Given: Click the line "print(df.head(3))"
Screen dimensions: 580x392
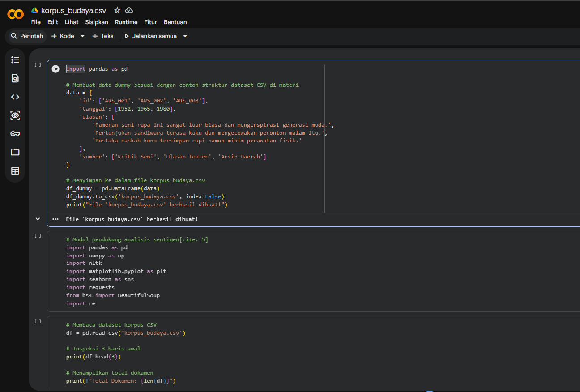Looking at the screenshot, I should point(94,357).
